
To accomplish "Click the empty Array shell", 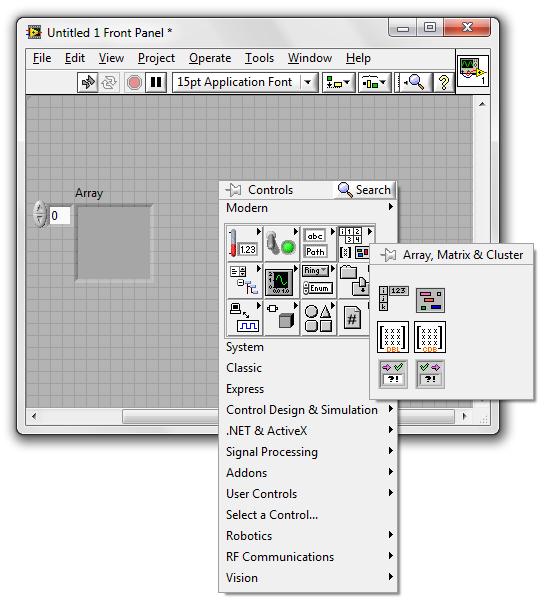I will (114, 242).
